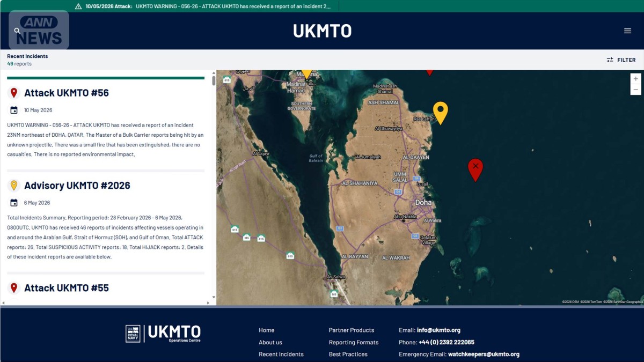Click calendar icon next to 6 May 2026
This screenshot has width=644, height=362.
click(14, 203)
